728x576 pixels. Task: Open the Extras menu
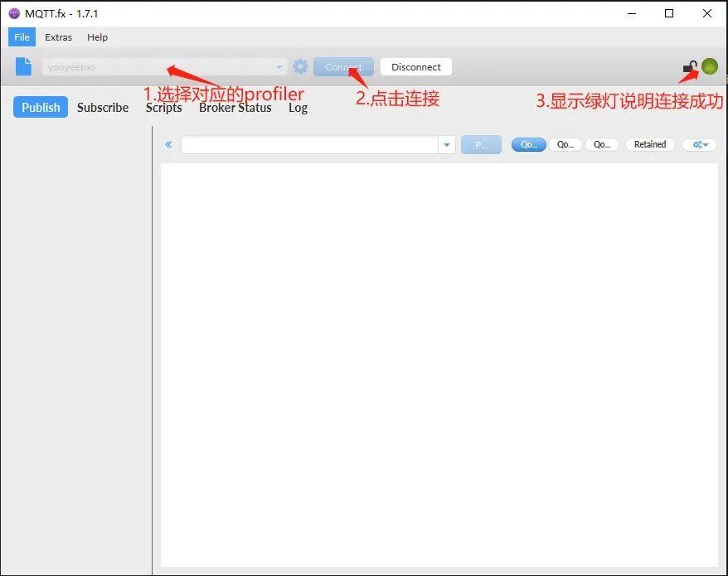[x=59, y=37]
